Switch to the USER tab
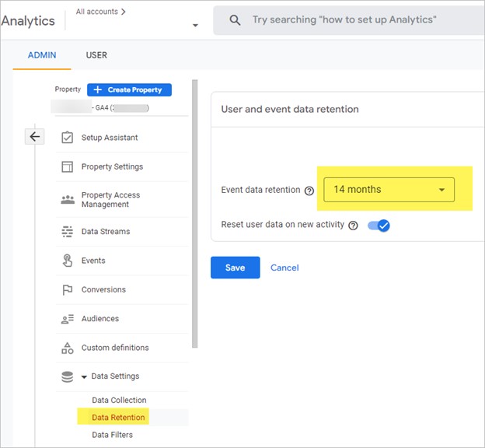Viewport: 485px width, 448px height. [96, 55]
